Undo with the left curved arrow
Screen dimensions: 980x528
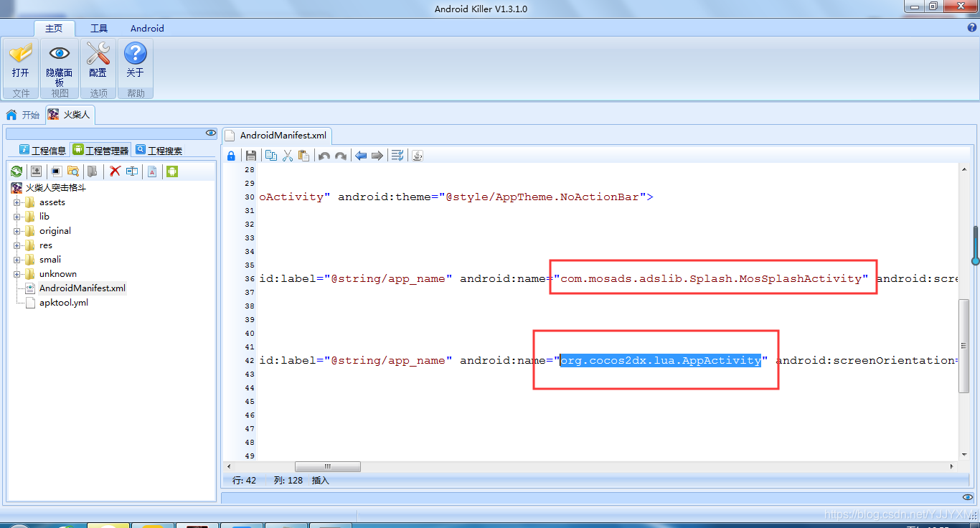point(324,156)
